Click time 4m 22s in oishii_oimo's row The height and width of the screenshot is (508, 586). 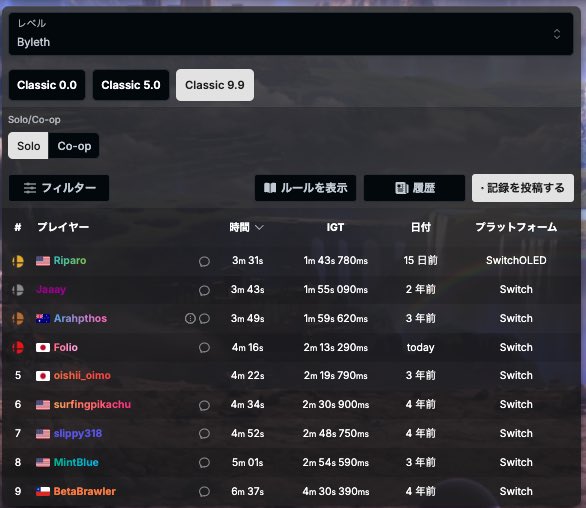(x=247, y=376)
